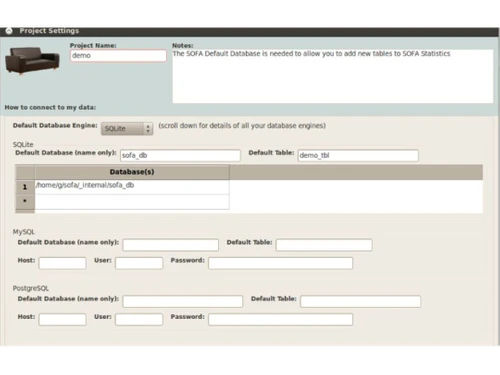Click the SQLite Default Database field sofa_db

[x=180, y=155]
